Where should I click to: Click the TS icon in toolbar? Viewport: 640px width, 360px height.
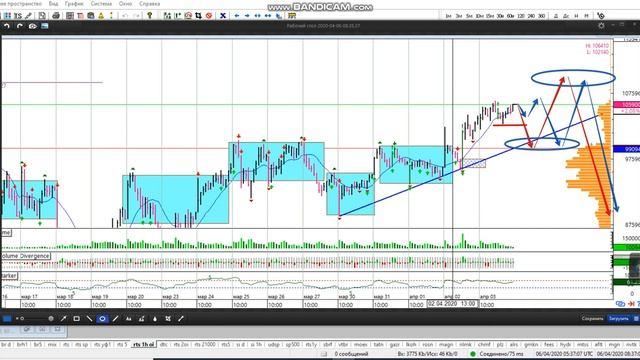[18, 16]
